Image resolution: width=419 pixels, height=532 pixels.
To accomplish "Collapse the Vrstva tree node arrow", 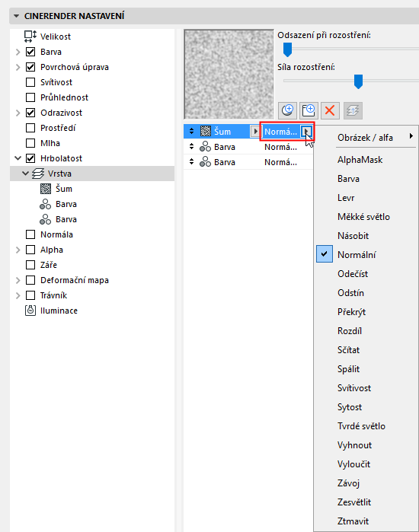I will pyautogui.click(x=25, y=174).
